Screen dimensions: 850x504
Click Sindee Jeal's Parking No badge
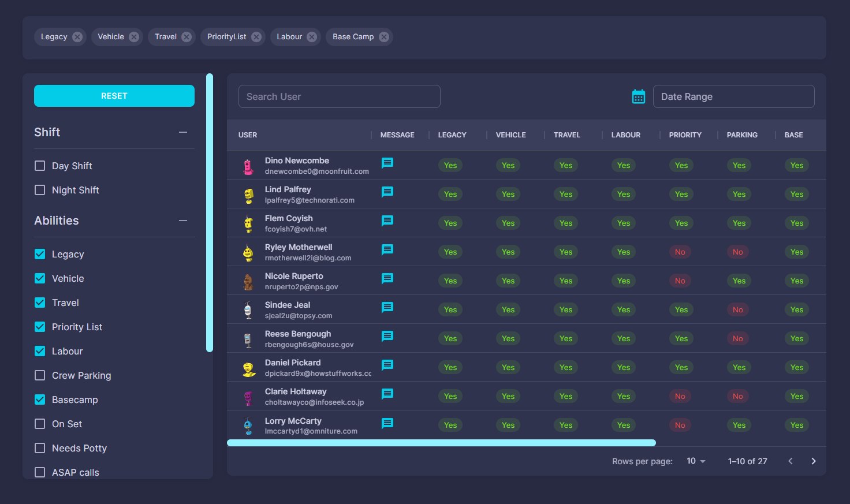pos(738,309)
